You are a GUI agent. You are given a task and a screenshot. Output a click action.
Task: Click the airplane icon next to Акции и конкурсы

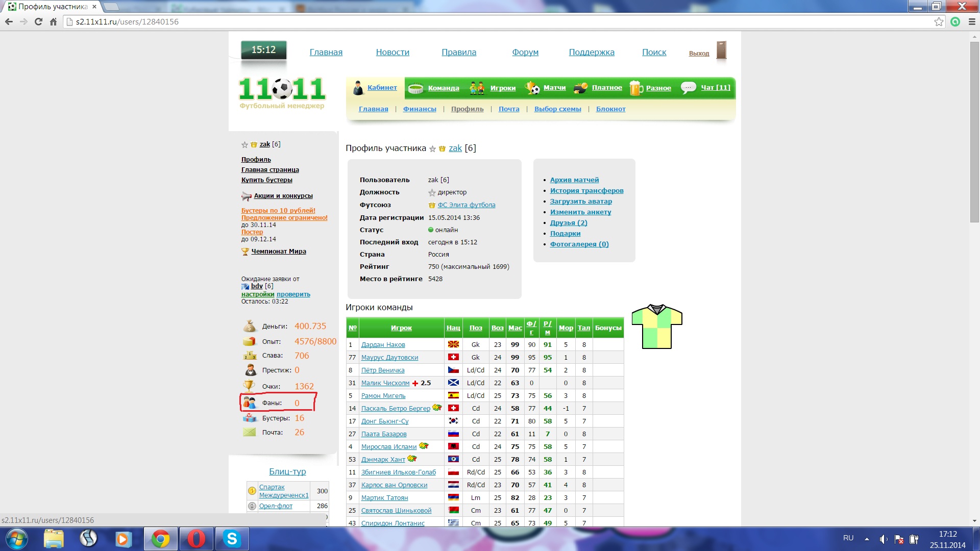pos(247,196)
